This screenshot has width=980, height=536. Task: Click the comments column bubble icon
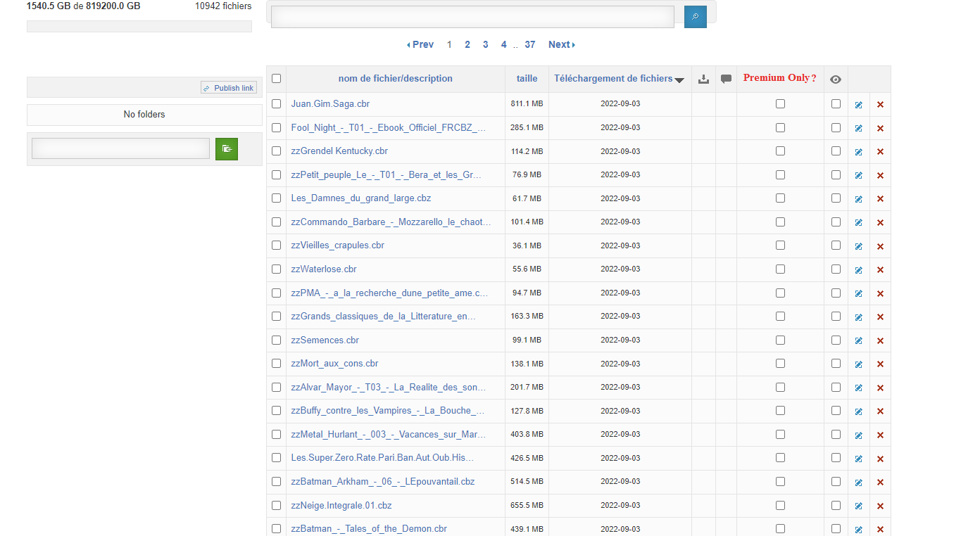coord(727,79)
